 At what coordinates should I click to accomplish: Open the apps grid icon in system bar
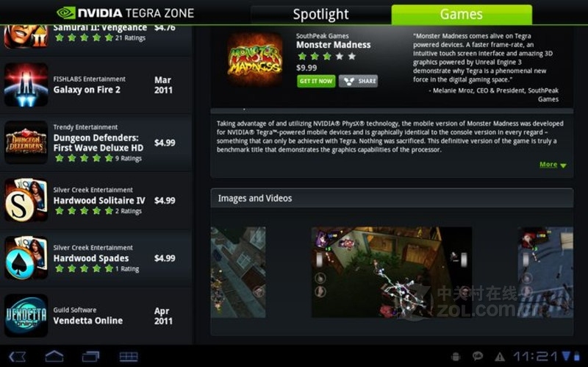129,357
